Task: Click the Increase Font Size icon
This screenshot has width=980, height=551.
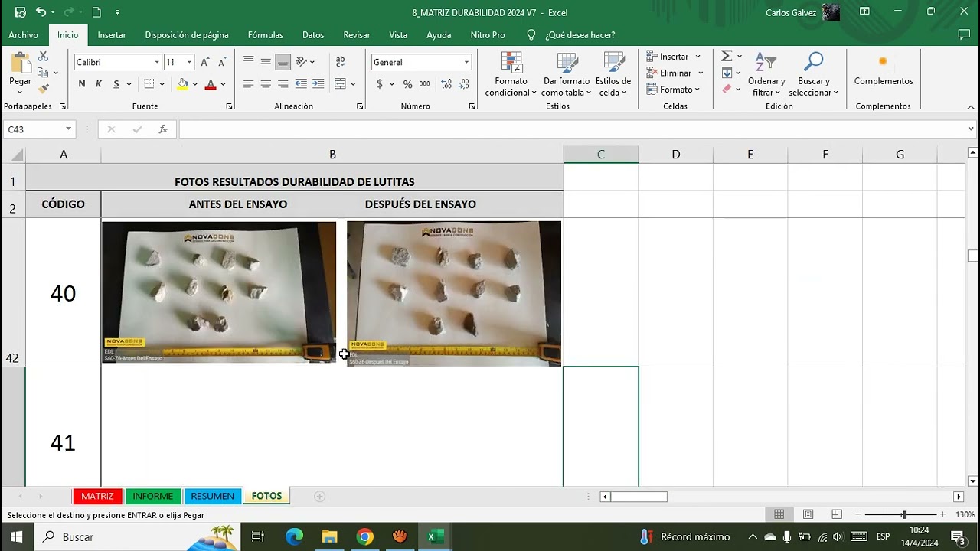Action: coord(205,62)
